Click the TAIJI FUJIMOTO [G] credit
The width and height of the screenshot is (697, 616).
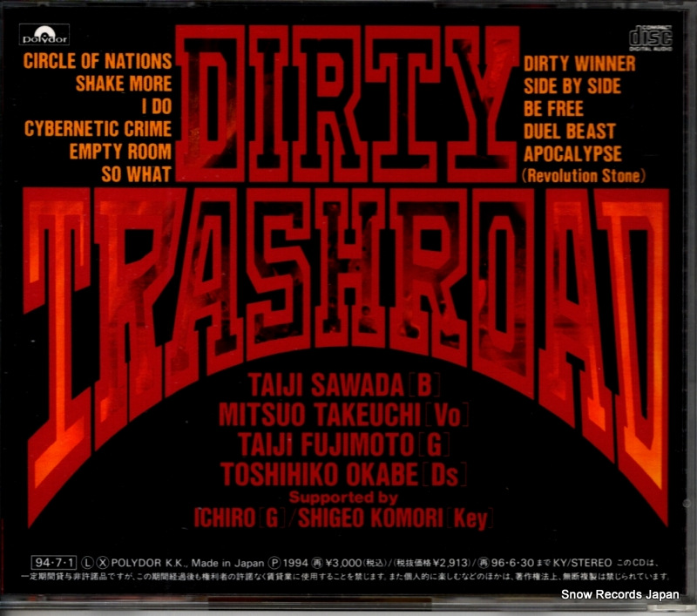[x=343, y=444]
